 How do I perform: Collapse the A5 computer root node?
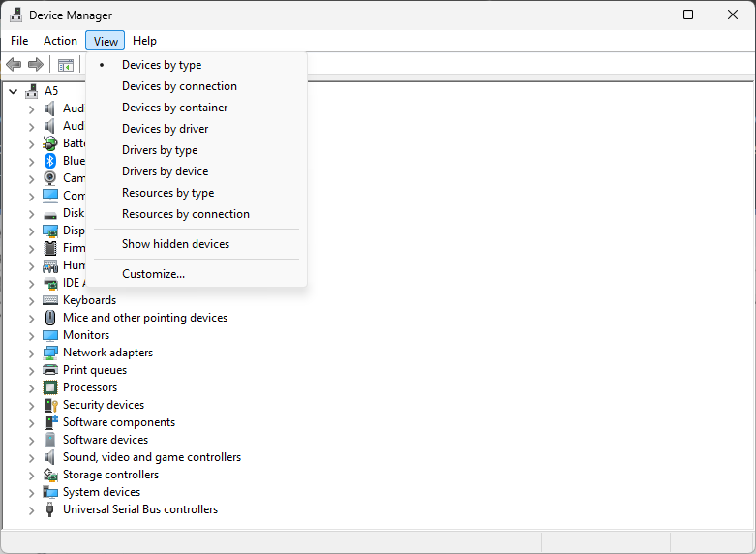point(13,91)
